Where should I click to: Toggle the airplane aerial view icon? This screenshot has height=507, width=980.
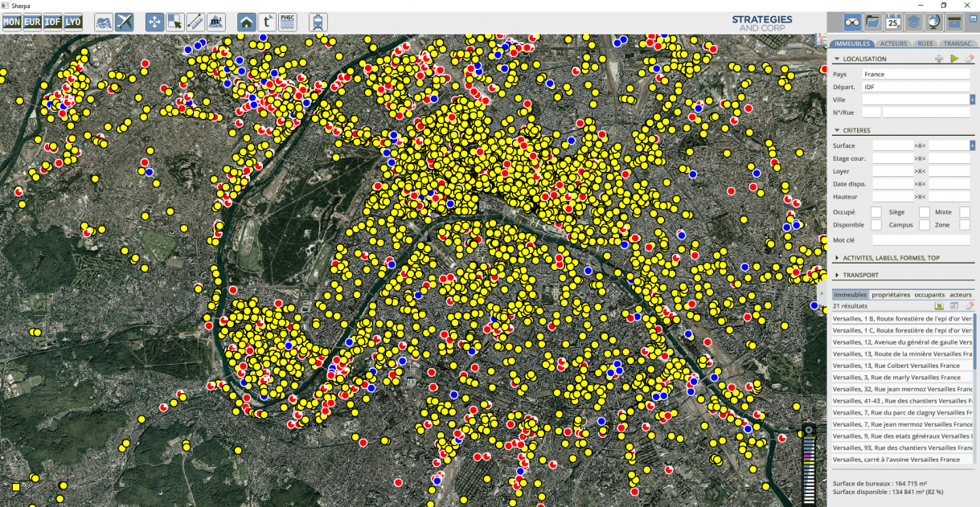pos(125,22)
